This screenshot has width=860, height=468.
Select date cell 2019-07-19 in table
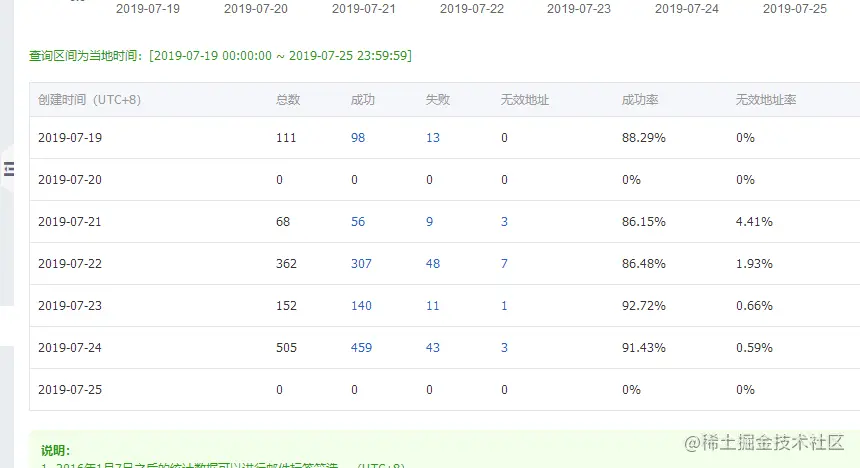[70, 138]
